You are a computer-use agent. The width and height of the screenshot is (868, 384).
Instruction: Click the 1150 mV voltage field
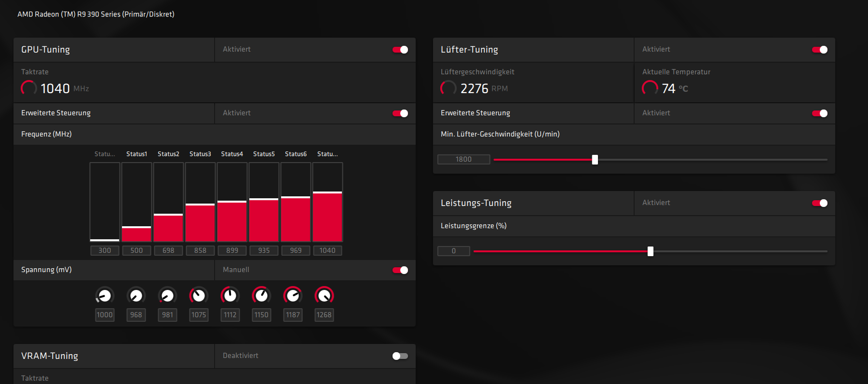(261, 315)
